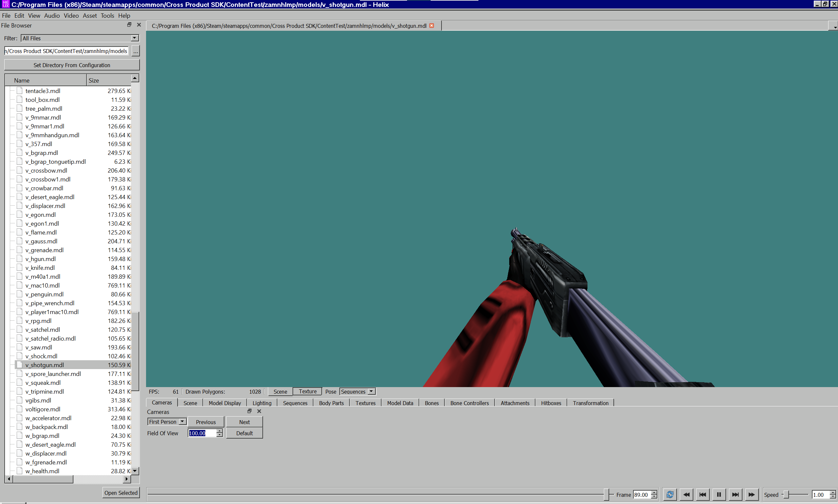Close the v_shotgun.mdl document tab
The height and width of the screenshot is (504, 838).
pyautogui.click(x=432, y=26)
